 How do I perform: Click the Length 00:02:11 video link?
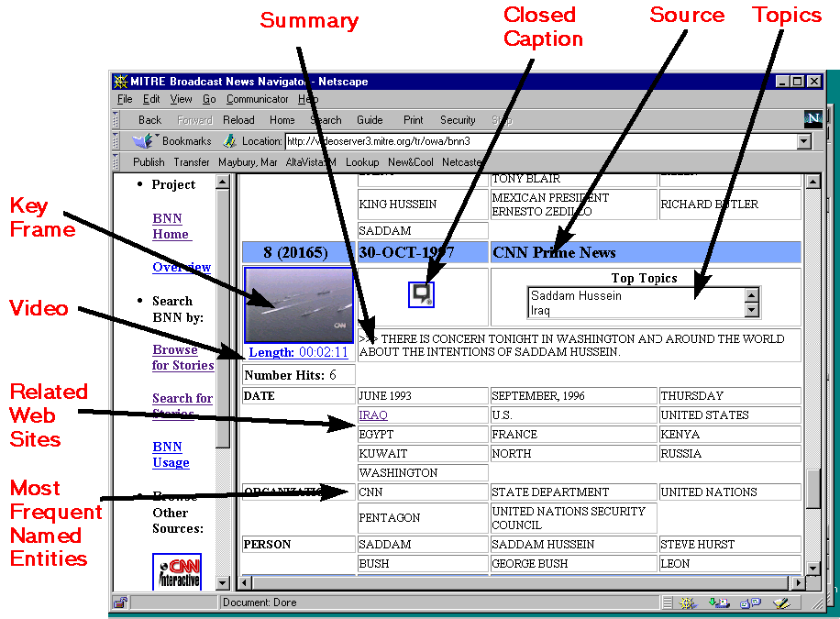coord(298,353)
